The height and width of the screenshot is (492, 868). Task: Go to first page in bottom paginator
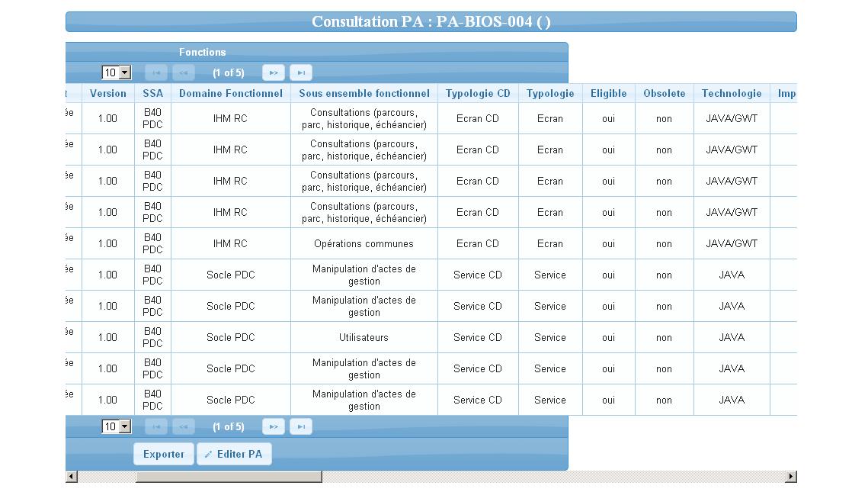tap(156, 426)
